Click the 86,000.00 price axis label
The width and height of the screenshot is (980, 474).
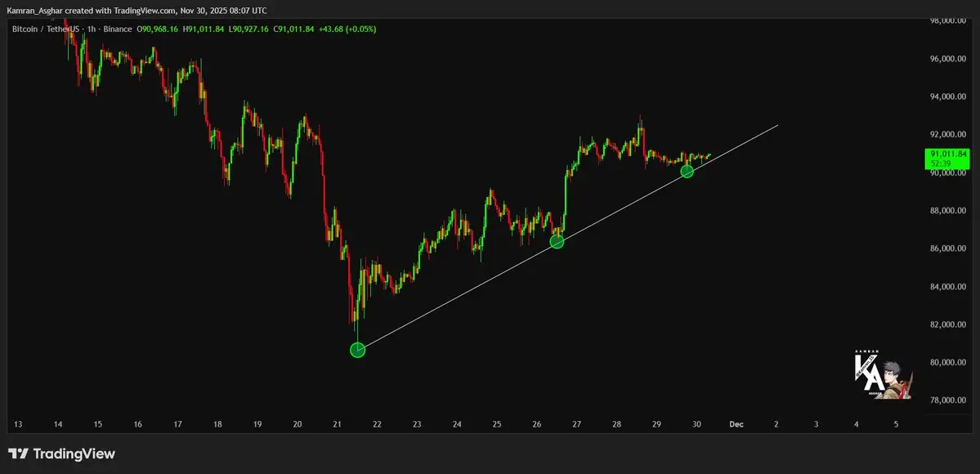949,249
